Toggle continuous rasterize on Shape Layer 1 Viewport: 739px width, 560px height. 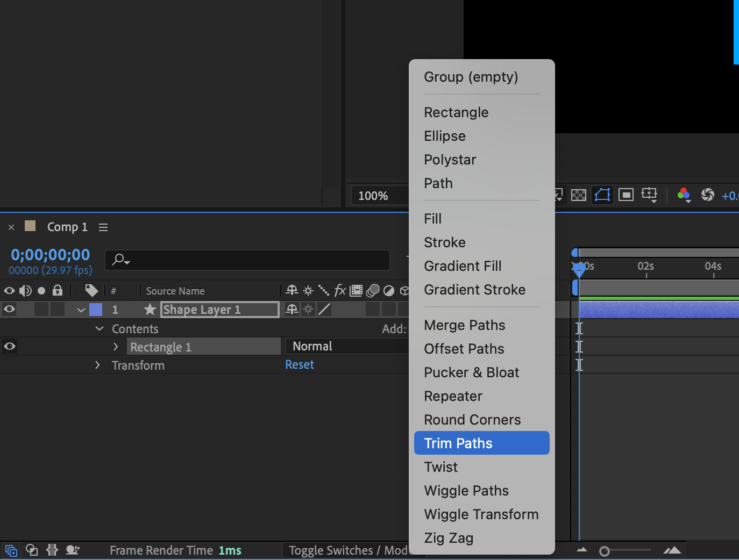tap(308, 309)
